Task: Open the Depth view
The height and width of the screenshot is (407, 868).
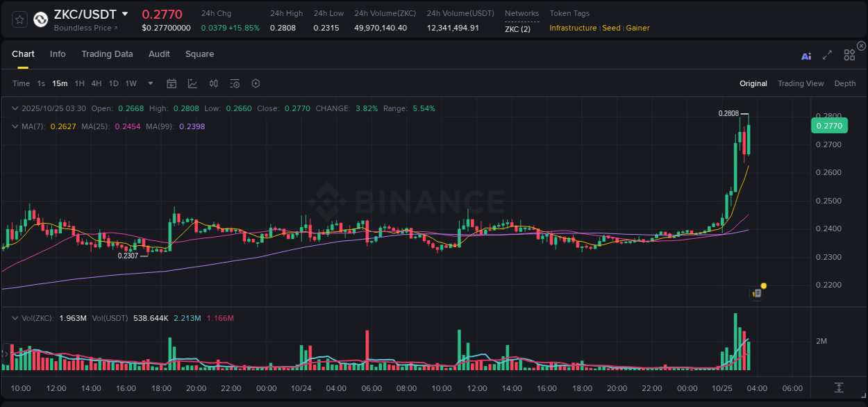Action: (845, 83)
